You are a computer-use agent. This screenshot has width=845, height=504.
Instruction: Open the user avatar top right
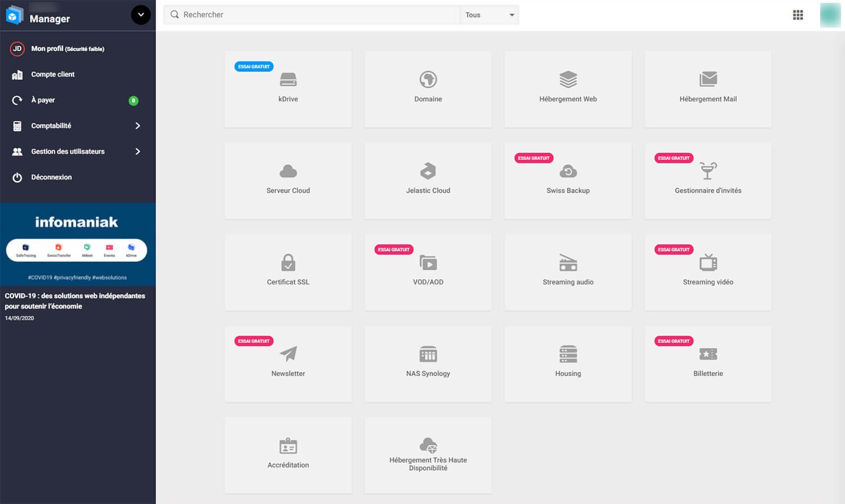[830, 15]
